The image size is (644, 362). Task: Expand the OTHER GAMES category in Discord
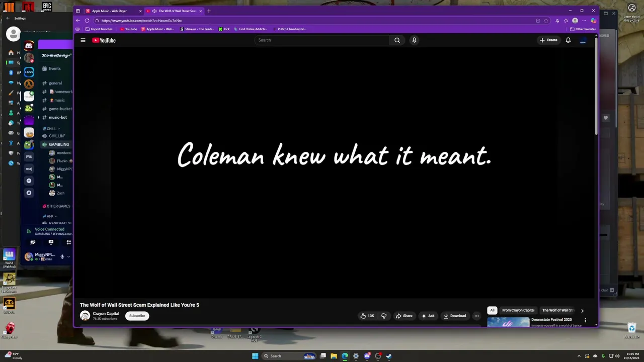tap(56, 206)
